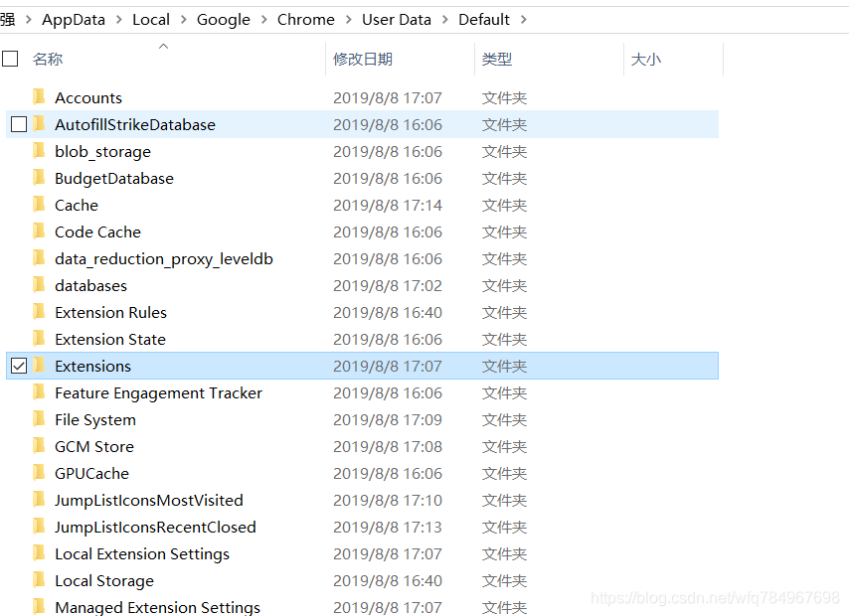
Task: Sort by the 类型 column header
Action: (497, 59)
